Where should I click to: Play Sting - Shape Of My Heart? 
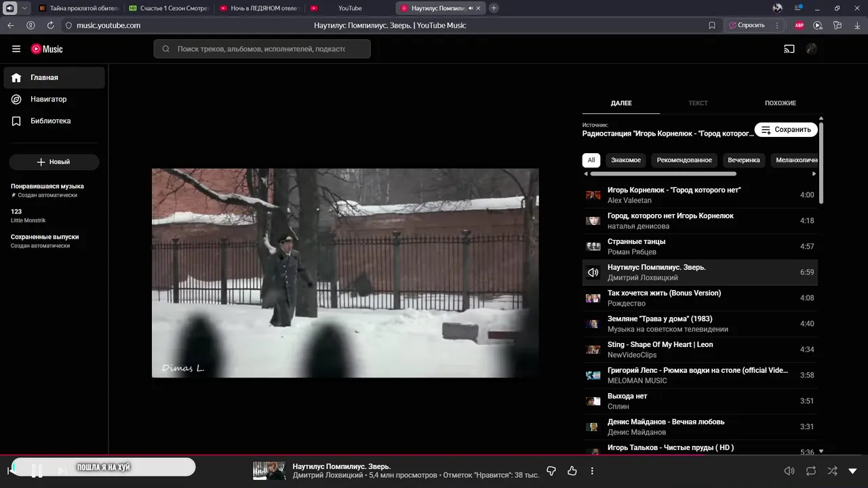700,350
